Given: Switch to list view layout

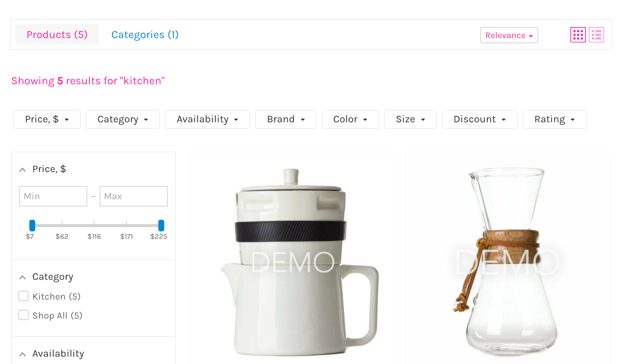Looking at the screenshot, I should [x=596, y=35].
